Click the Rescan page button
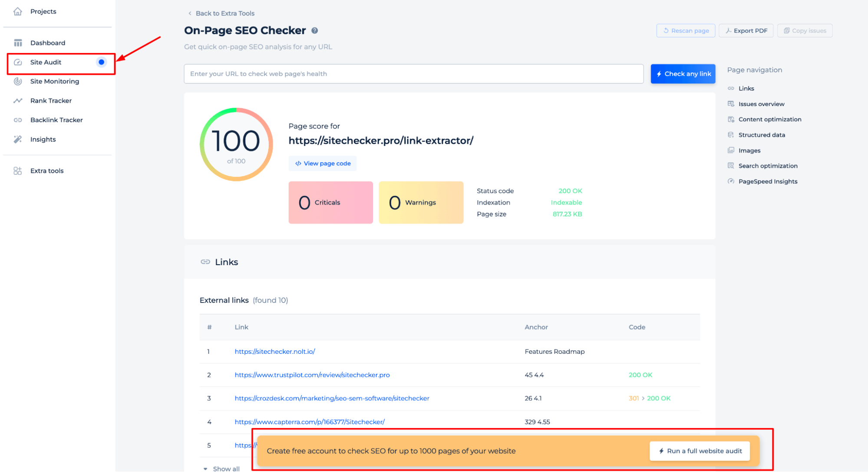Viewport: 868px width, 472px height. (x=686, y=30)
